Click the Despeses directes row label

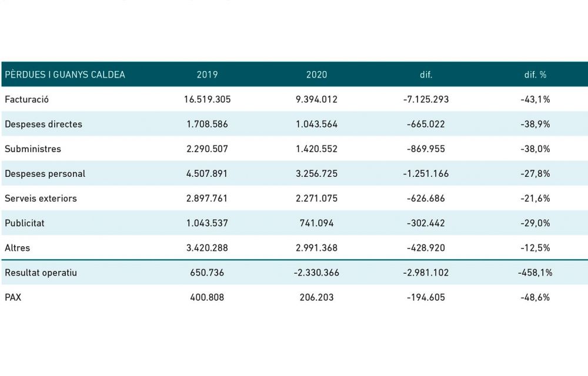(44, 124)
